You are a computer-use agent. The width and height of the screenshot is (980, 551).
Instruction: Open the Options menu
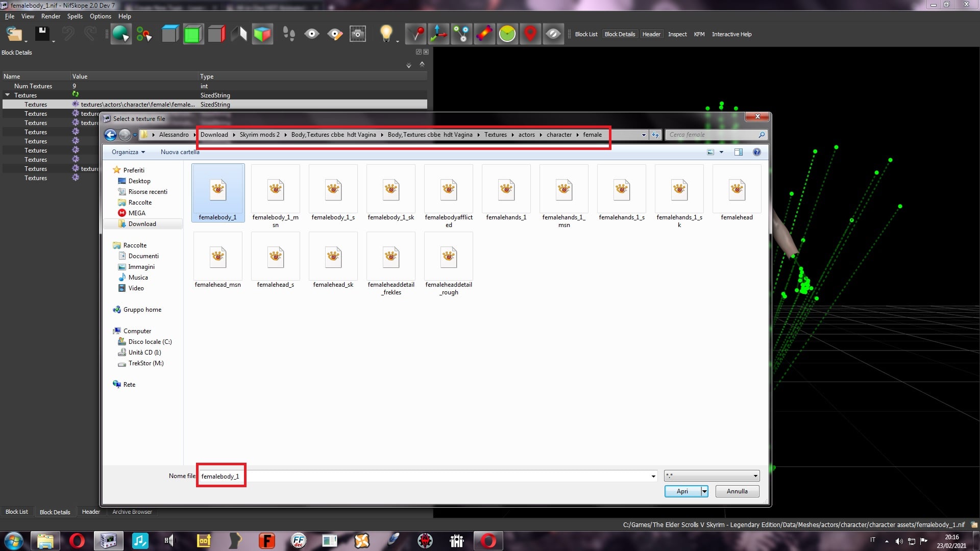coord(100,16)
